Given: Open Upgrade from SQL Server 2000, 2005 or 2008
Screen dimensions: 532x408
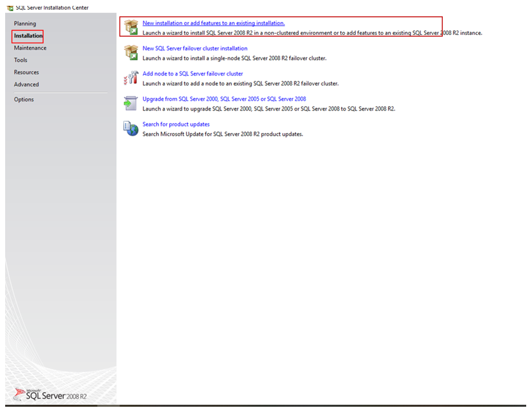Looking at the screenshot, I should [x=224, y=99].
